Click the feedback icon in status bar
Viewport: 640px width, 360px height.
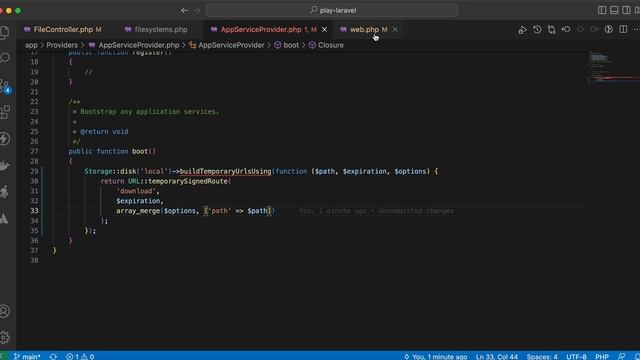tap(622, 356)
